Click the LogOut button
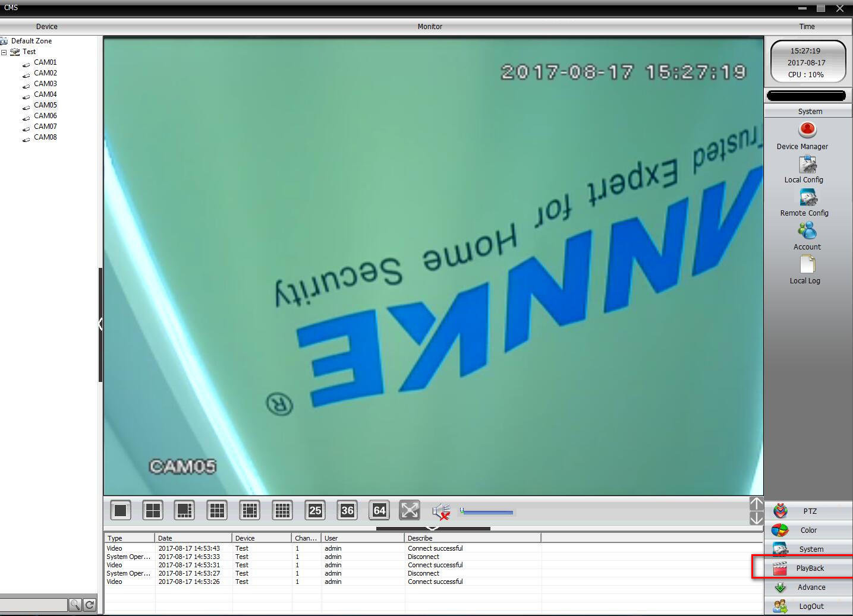This screenshot has height=616, width=853. pos(808,606)
